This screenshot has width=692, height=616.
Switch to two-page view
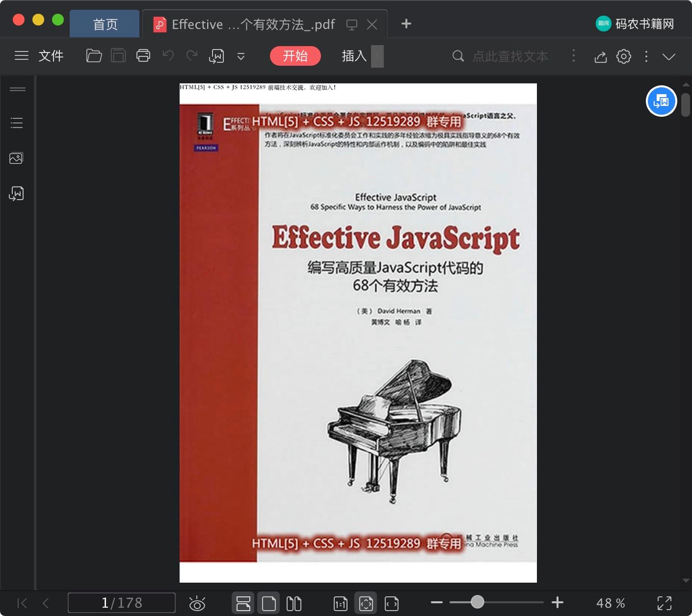tap(294, 603)
